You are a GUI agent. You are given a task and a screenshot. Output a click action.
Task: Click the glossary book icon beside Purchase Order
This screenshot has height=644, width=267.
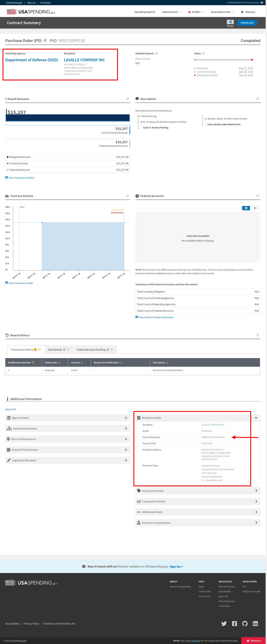pos(45,40)
